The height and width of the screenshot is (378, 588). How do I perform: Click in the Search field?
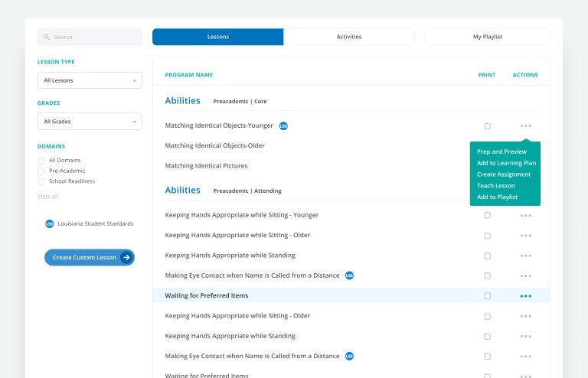pyautogui.click(x=90, y=37)
